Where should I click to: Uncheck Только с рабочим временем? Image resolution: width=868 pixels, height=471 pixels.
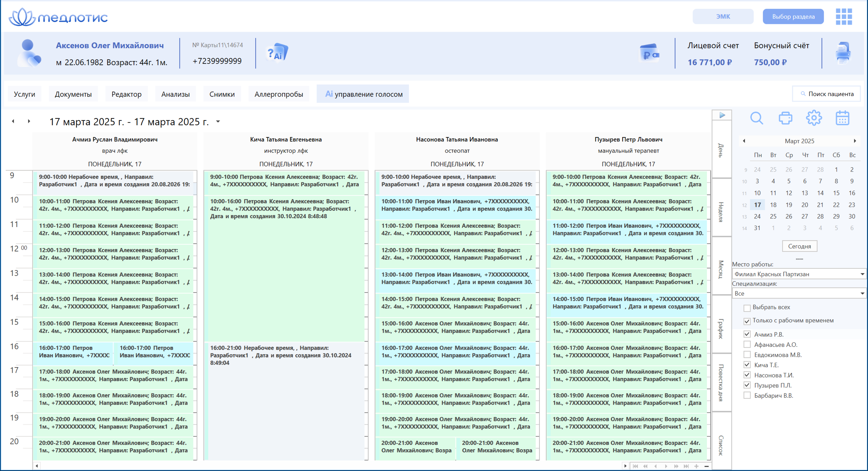(x=747, y=321)
